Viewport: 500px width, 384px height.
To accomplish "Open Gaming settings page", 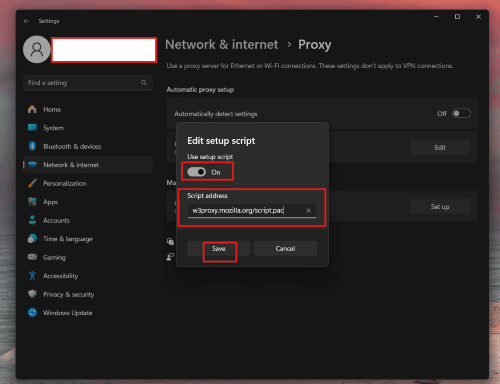I will (88, 257).
